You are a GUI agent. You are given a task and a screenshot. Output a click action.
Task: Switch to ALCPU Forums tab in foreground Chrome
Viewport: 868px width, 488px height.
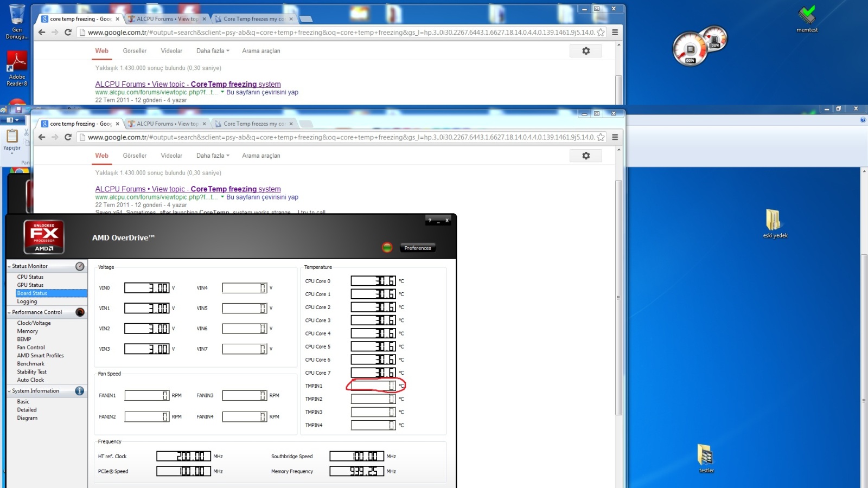point(167,124)
